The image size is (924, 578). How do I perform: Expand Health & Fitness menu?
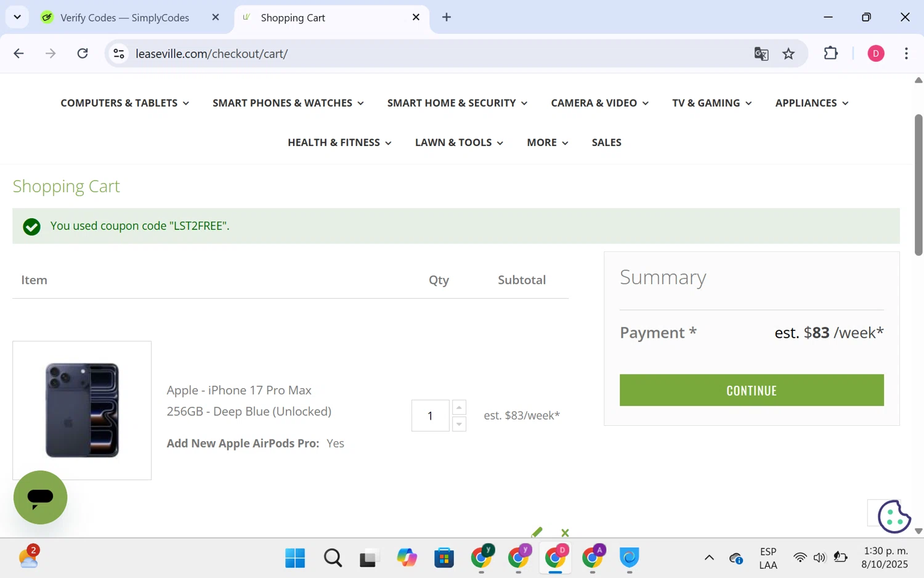click(339, 142)
